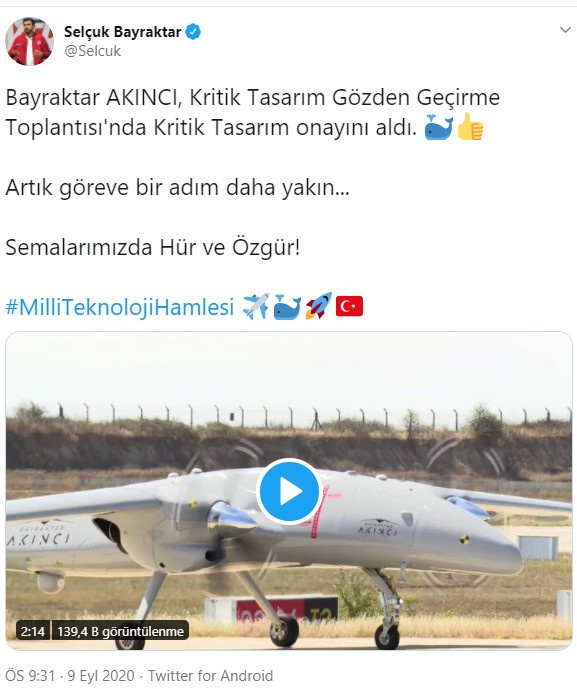Click the 9 Eyl 2020 date
577x689 pixels.
coord(101,675)
